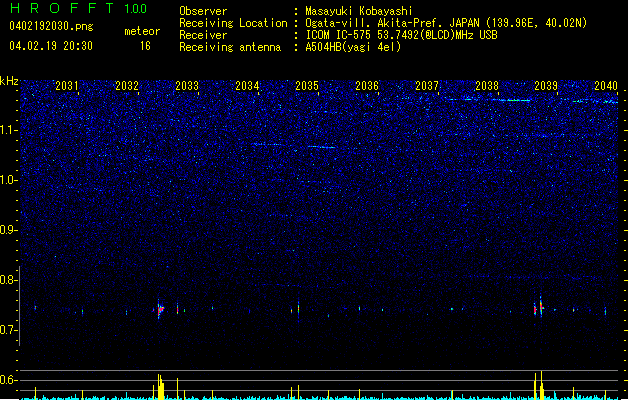Click the meteor count value 16

[x=145, y=46]
